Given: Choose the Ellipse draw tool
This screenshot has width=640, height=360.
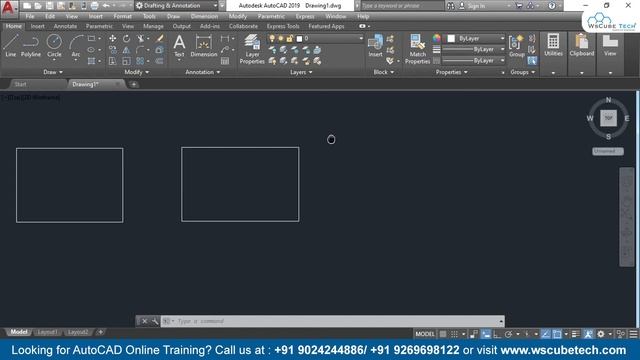Looking at the screenshot, I should pyautogui.click(x=91, y=50).
